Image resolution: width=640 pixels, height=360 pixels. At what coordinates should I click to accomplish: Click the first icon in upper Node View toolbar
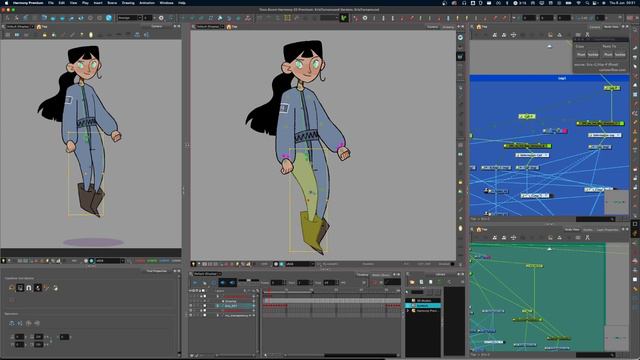point(495,35)
